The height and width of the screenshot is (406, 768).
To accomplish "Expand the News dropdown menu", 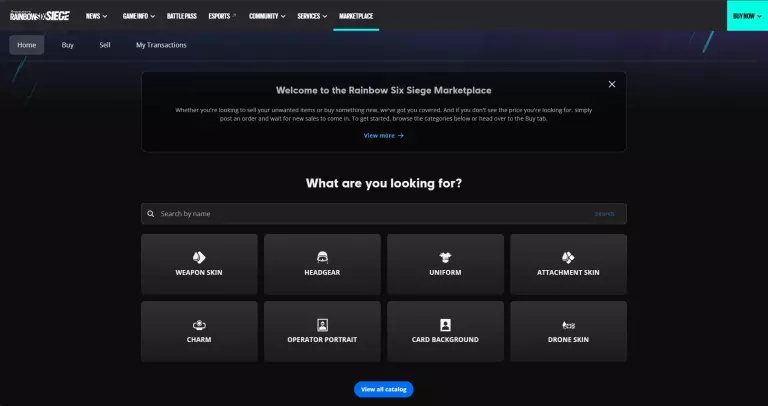I will 96,16.
